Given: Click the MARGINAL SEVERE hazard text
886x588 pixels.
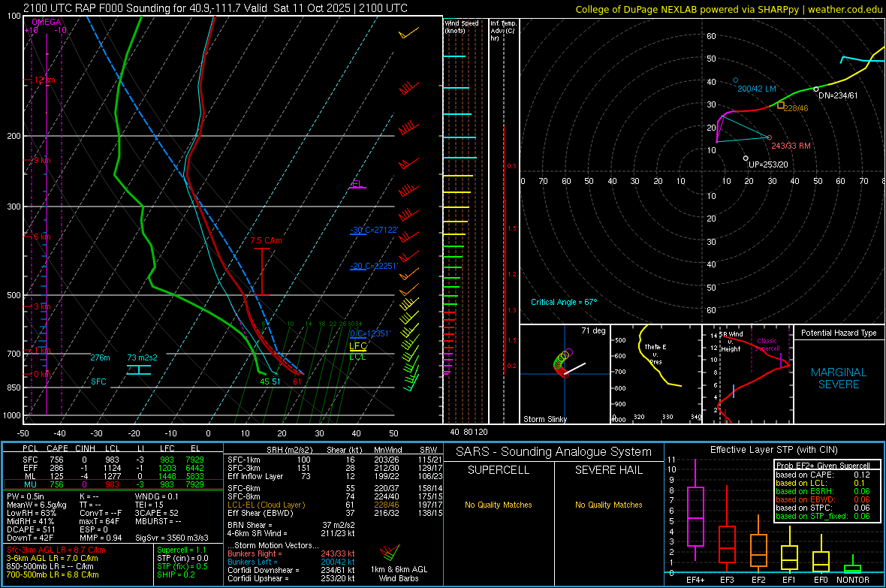Looking at the screenshot, I should point(839,378).
